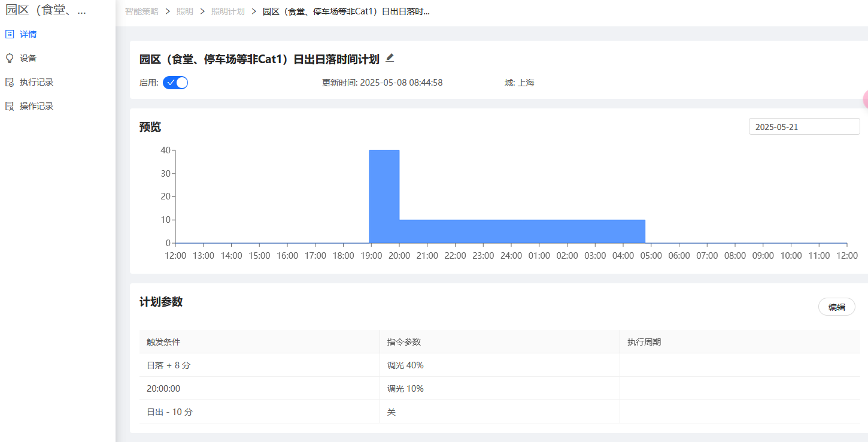Click the 调光 10% command cell
The image size is (868, 442).
500,388
